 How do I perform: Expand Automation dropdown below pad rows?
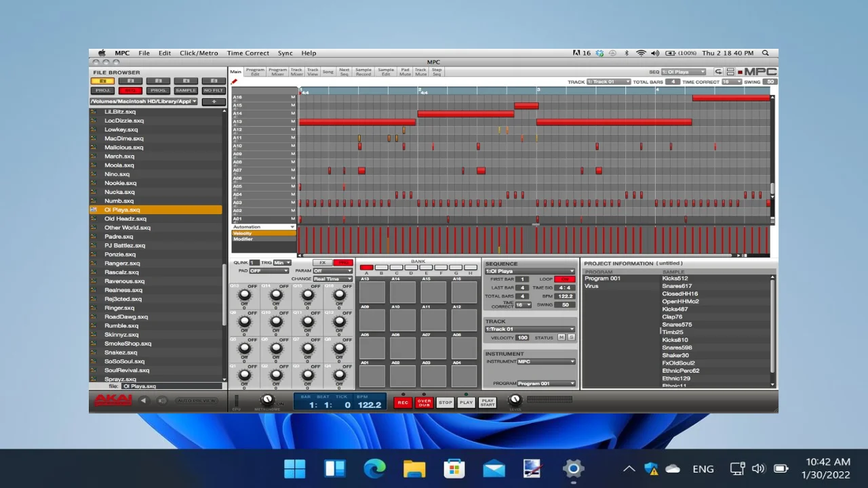click(264, 227)
